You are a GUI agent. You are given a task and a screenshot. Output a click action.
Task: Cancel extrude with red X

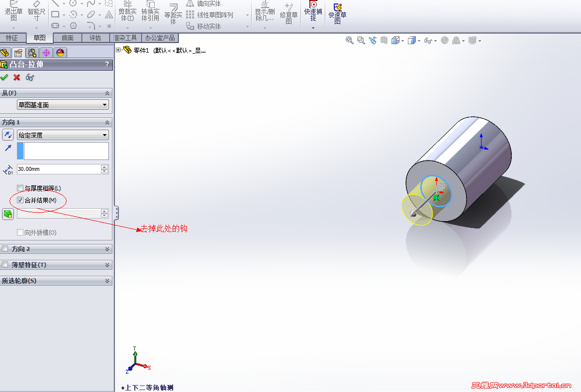click(x=17, y=78)
